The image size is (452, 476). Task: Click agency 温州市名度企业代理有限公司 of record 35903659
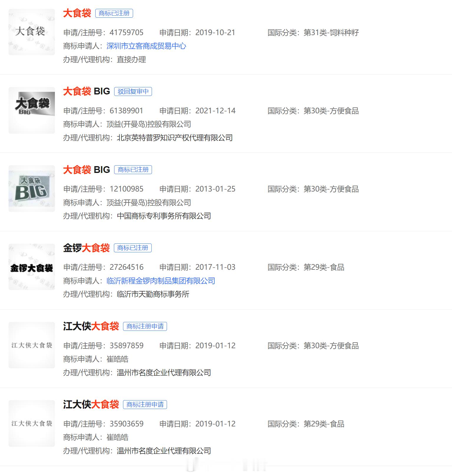[164, 451]
